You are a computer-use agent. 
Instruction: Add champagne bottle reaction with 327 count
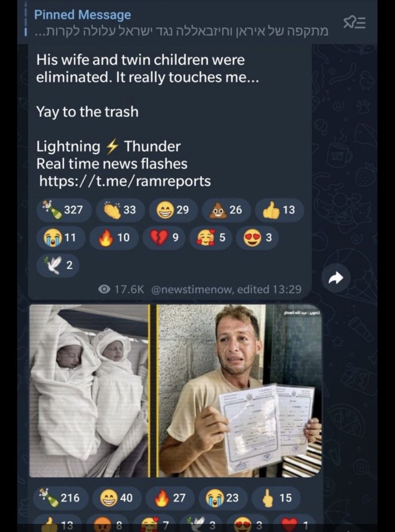(64, 210)
